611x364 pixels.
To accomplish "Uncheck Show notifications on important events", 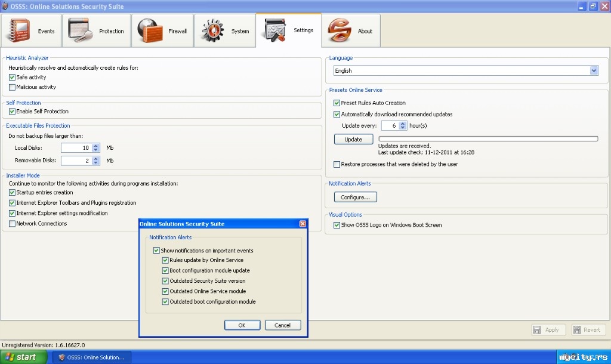I will click(x=156, y=250).
